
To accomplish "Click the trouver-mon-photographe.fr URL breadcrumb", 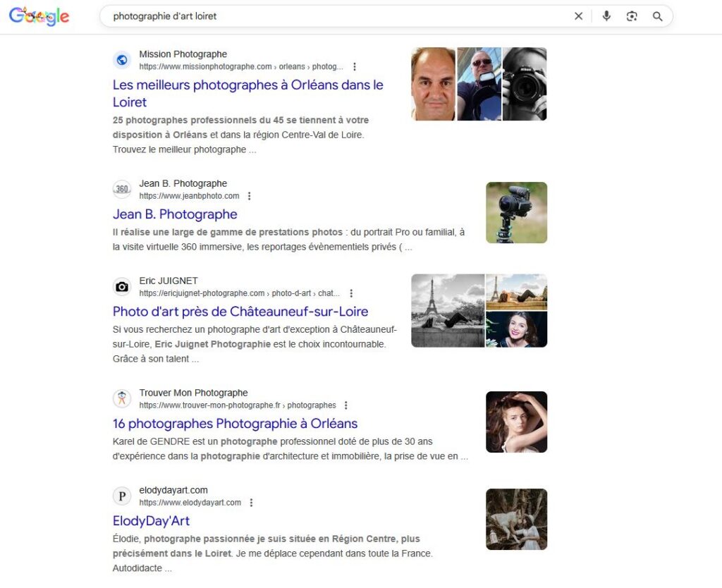I will [x=238, y=405].
